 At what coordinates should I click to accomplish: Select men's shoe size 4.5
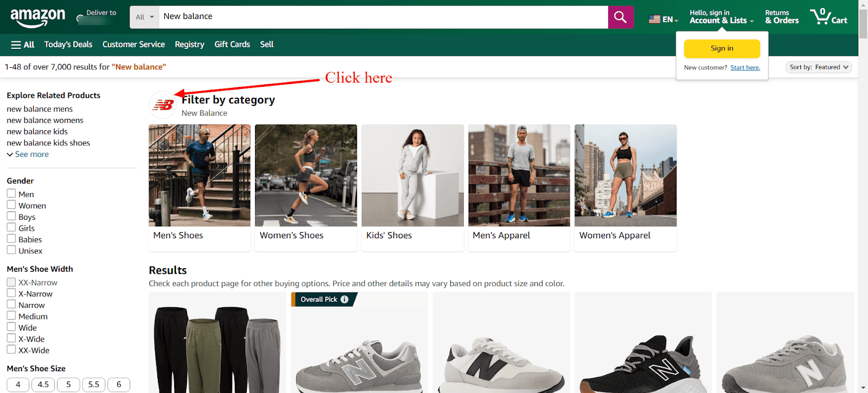[43, 384]
